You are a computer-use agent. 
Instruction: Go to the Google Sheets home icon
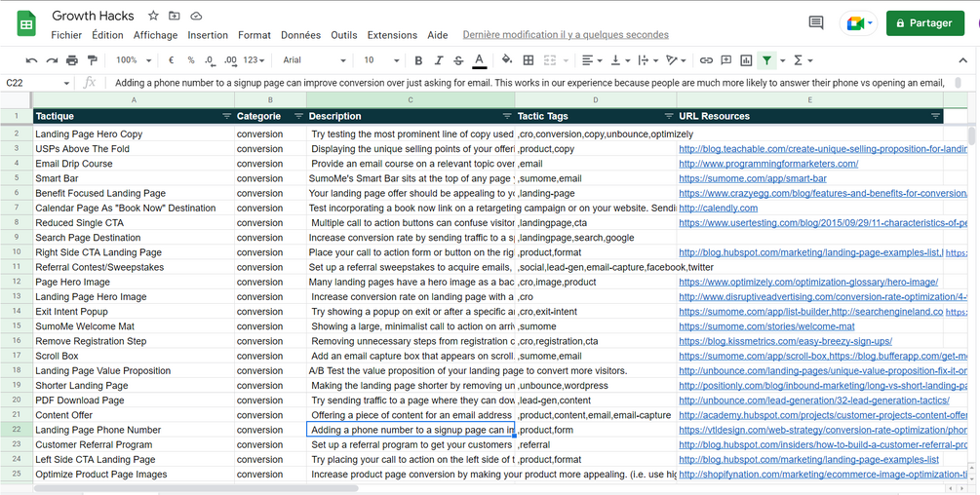click(x=26, y=23)
